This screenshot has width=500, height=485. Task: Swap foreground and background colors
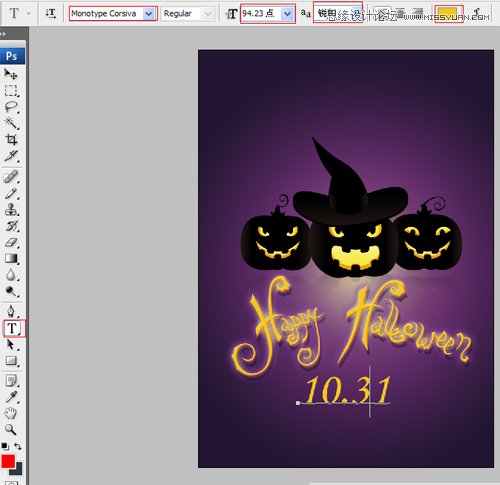tap(18, 446)
